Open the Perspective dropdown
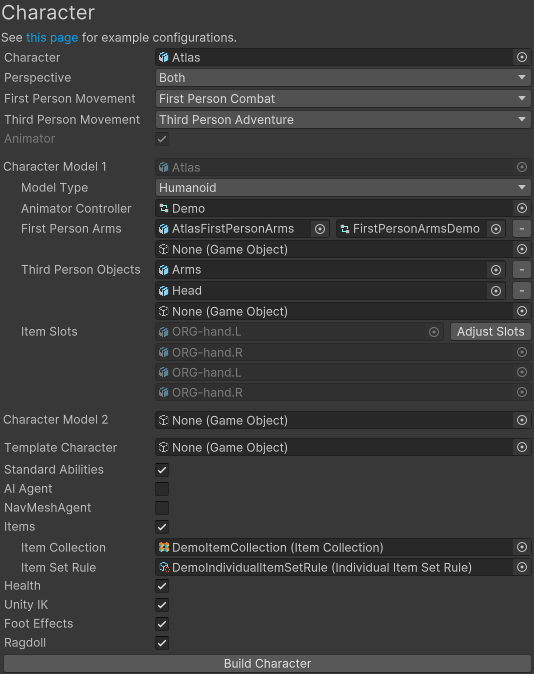Screen dimensions: 534x674 tap(343, 78)
